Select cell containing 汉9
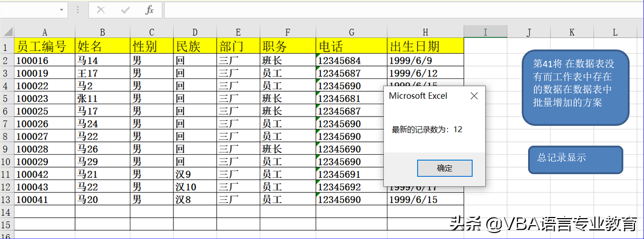 click(195, 174)
